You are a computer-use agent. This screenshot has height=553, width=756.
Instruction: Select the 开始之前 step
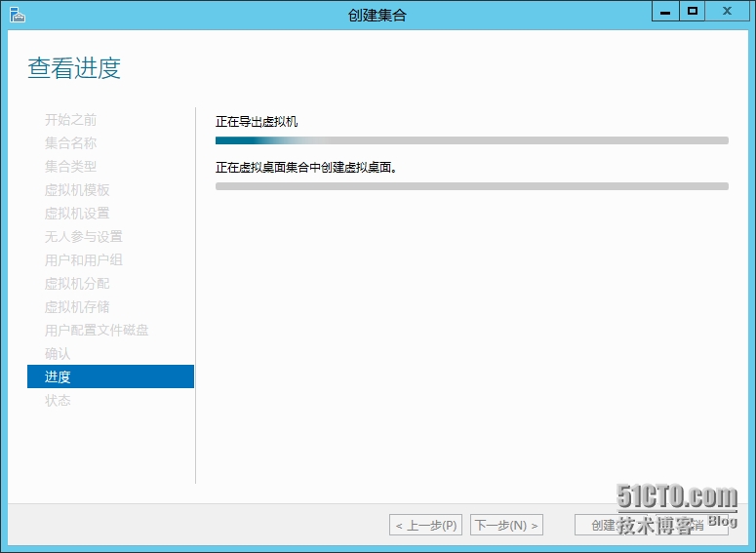click(71, 120)
